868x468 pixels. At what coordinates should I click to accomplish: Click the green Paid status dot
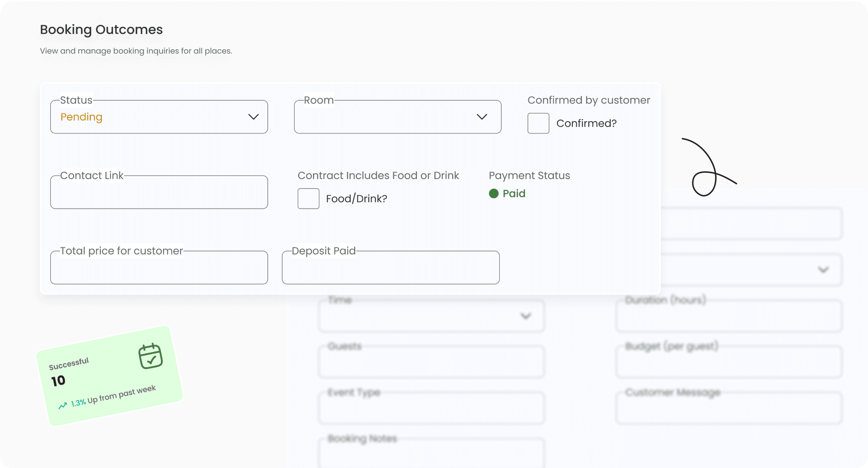click(x=494, y=194)
